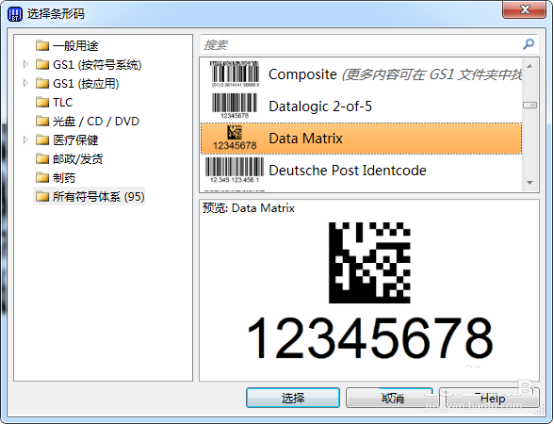Select GS1 (按应用) label
Viewport: 554px width, 425px height.
coord(86,84)
